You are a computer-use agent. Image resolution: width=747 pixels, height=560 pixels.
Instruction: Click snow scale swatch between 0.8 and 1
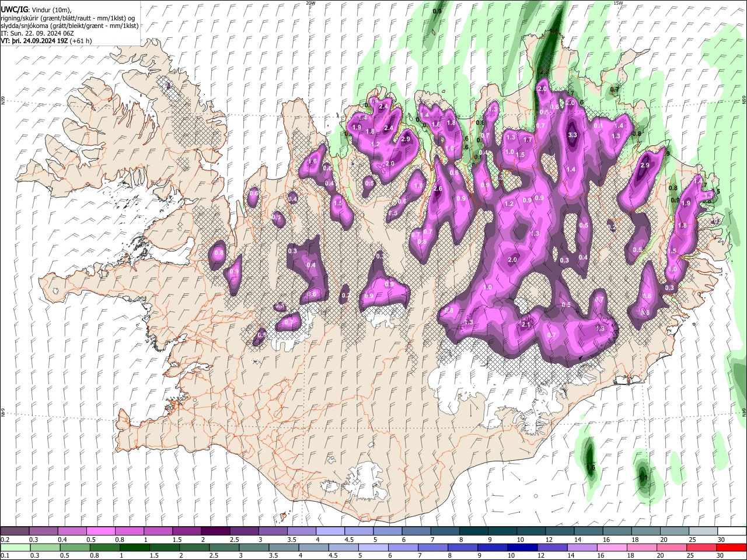129,531
